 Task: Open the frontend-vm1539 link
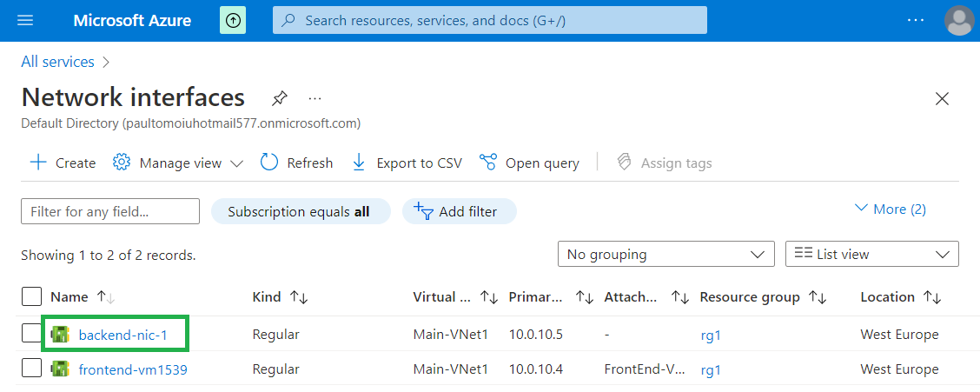click(133, 369)
